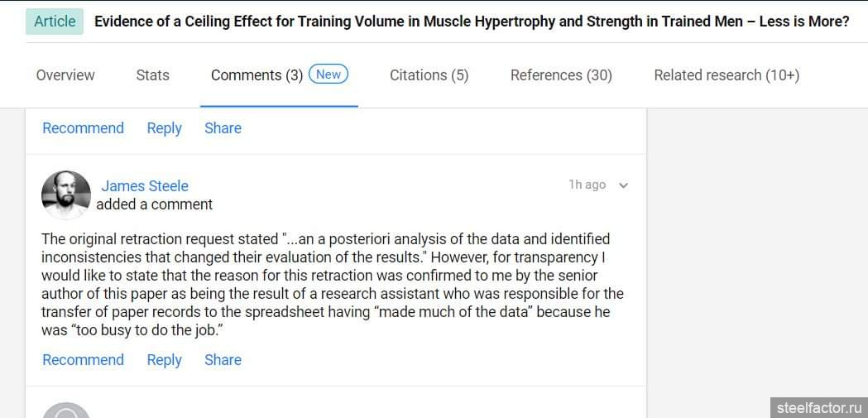Click the steelfactor.ru watermark label

tap(819, 407)
